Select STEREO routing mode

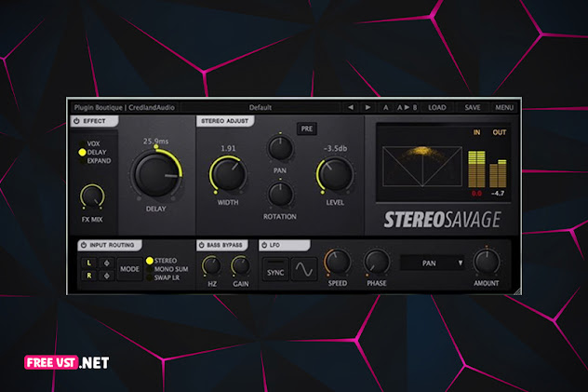point(162,261)
